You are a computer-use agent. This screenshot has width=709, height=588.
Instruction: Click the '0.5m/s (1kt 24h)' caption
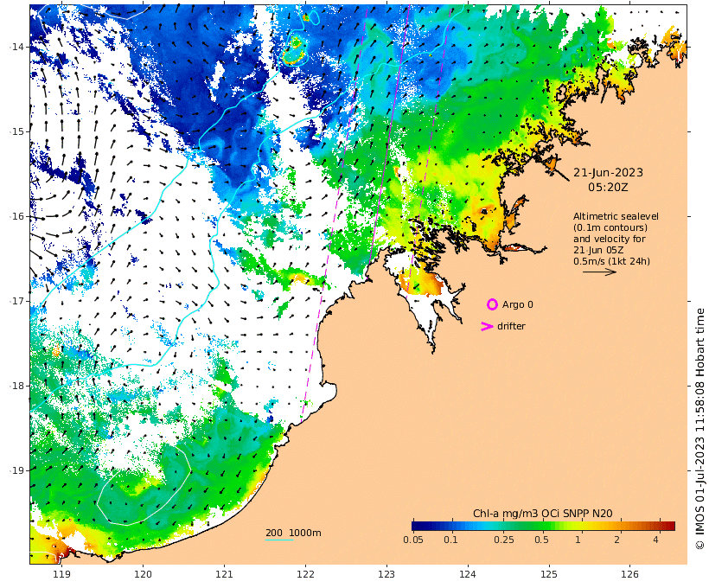point(611,261)
